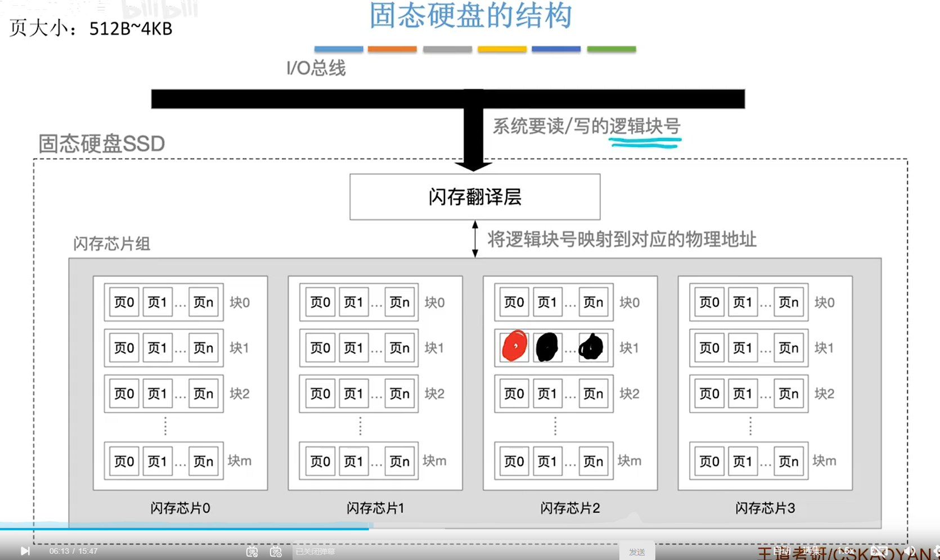Click 页n in 块2 of 闪存芯片3
The width and height of the screenshot is (940, 560).
tap(788, 394)
